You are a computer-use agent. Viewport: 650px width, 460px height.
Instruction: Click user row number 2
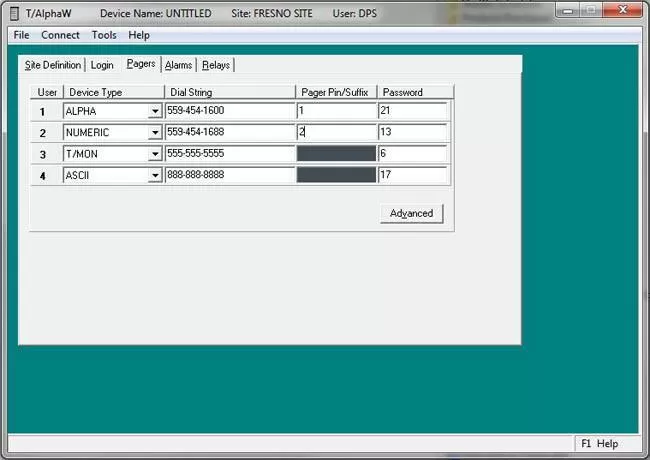(43, 133)
